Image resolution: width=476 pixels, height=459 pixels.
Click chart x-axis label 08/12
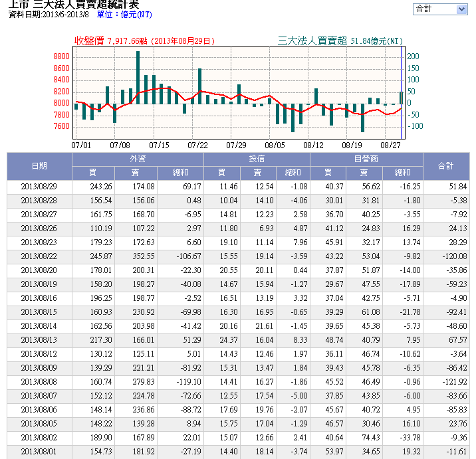[313, 145]
